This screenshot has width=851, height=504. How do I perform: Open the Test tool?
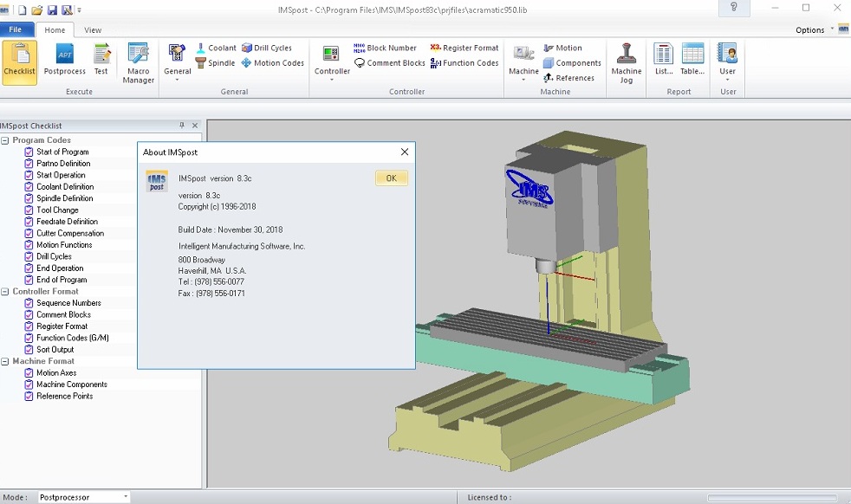(x=101, y=60)
